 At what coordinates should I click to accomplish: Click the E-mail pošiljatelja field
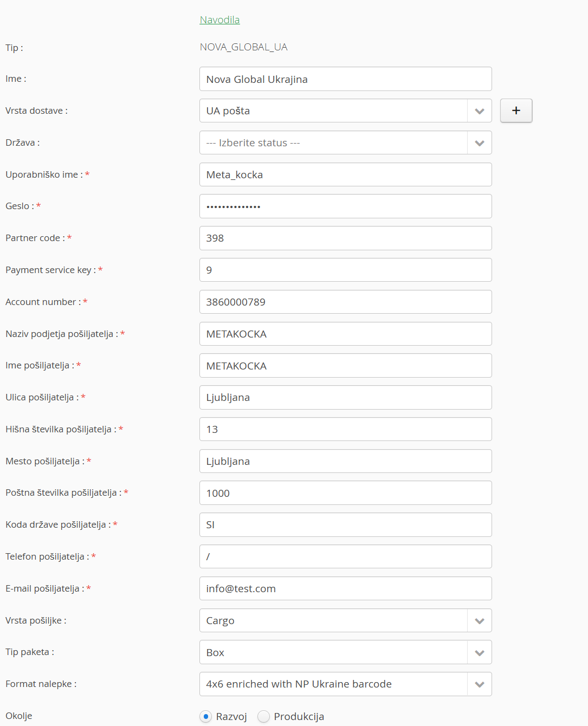click(x=345, y=588)
